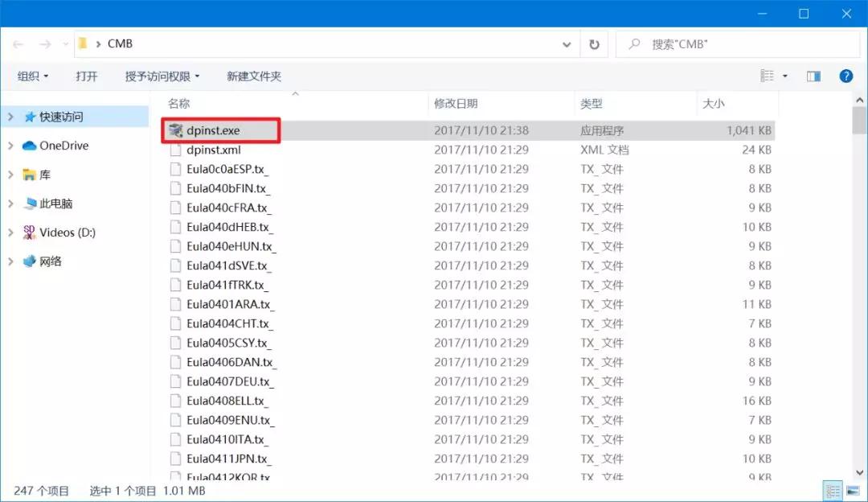The height and width of the screenshot is (502, 868).
Task: Open the address bar history dropdown arrow
Action: 566,44
